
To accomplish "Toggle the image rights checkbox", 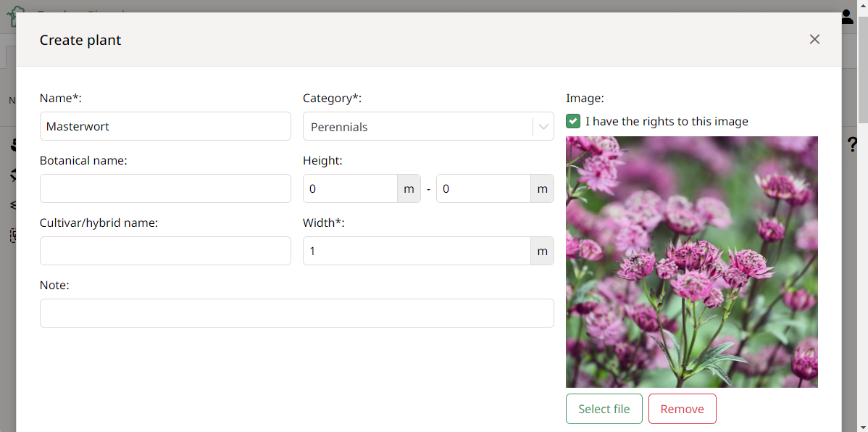I will (x=573, y=121).
